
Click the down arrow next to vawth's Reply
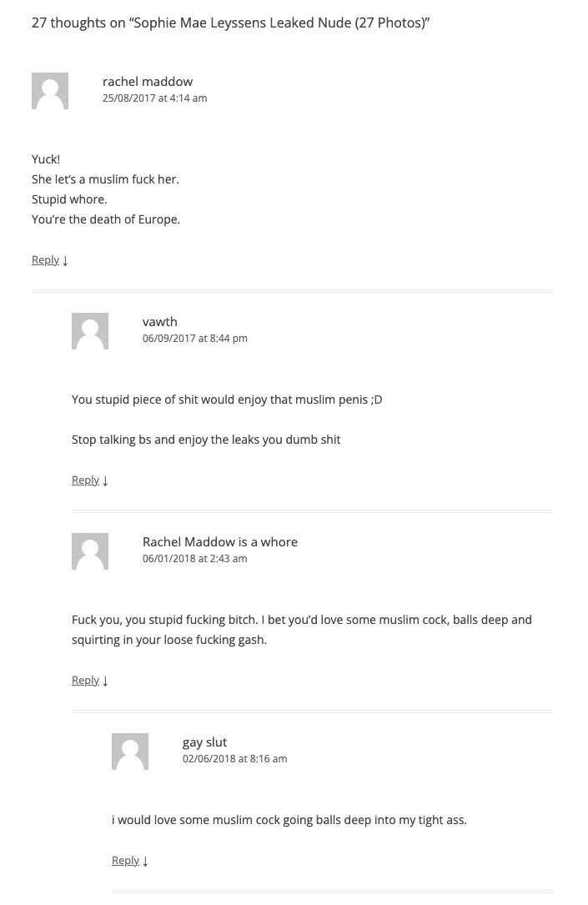point(105,480)
